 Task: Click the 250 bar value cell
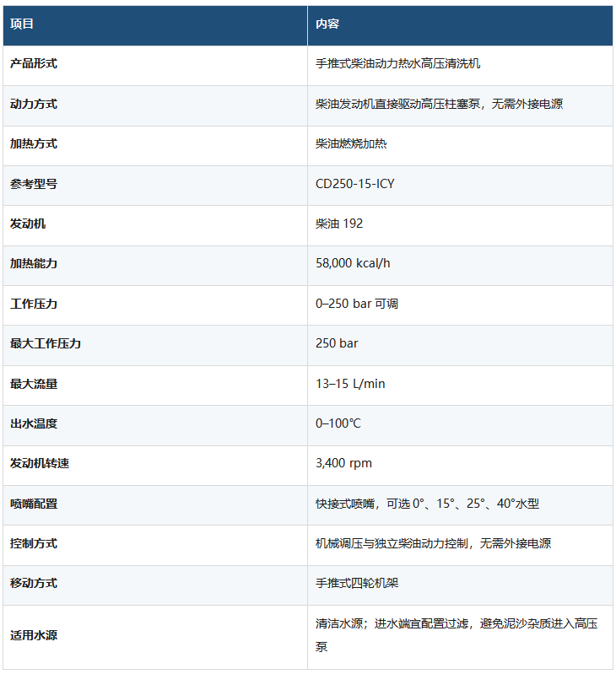click(x=460, y=346)
